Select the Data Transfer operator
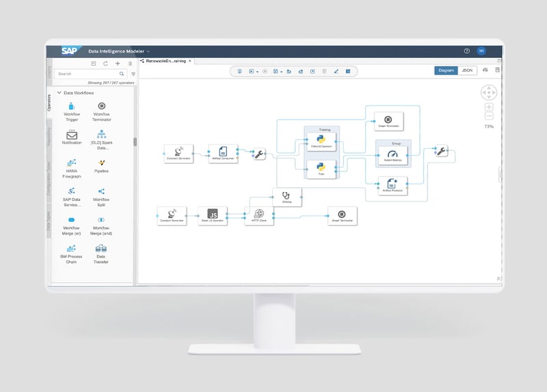547x392 pixels. point(101,254)
